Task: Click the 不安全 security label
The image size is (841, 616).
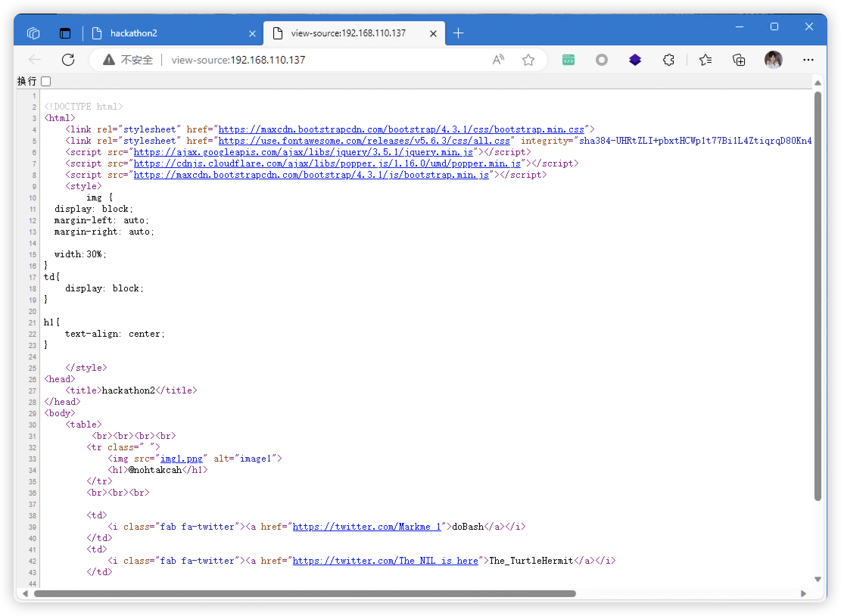Action: click(137, 60)
